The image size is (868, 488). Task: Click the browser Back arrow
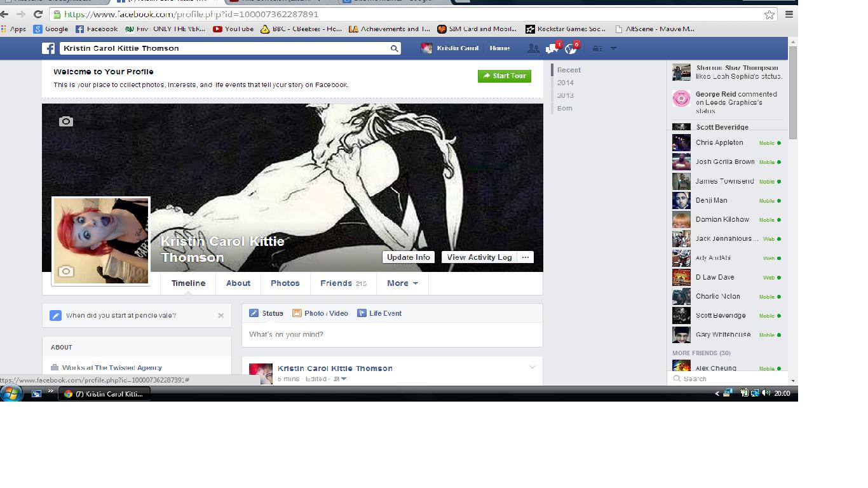pyautogui.click(x=4, y=14)
